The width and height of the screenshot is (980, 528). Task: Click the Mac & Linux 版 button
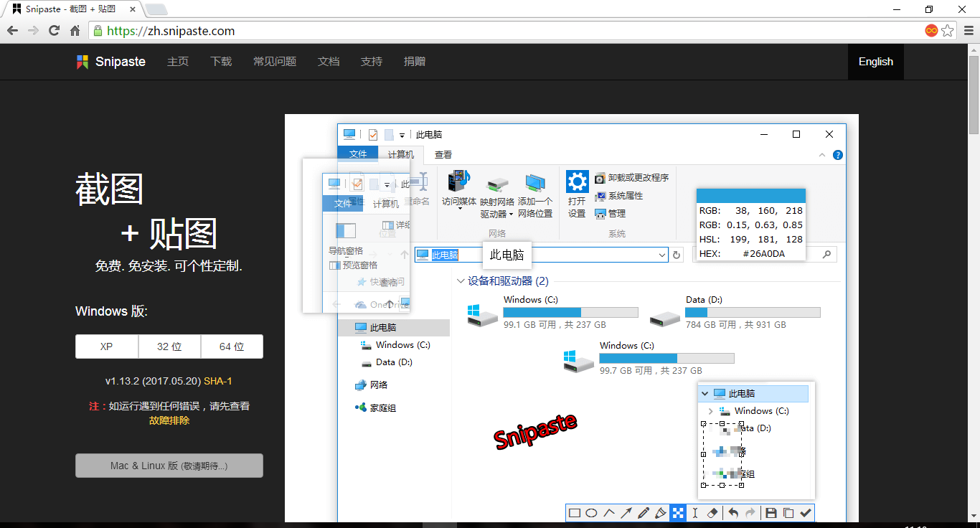(169, 466)
